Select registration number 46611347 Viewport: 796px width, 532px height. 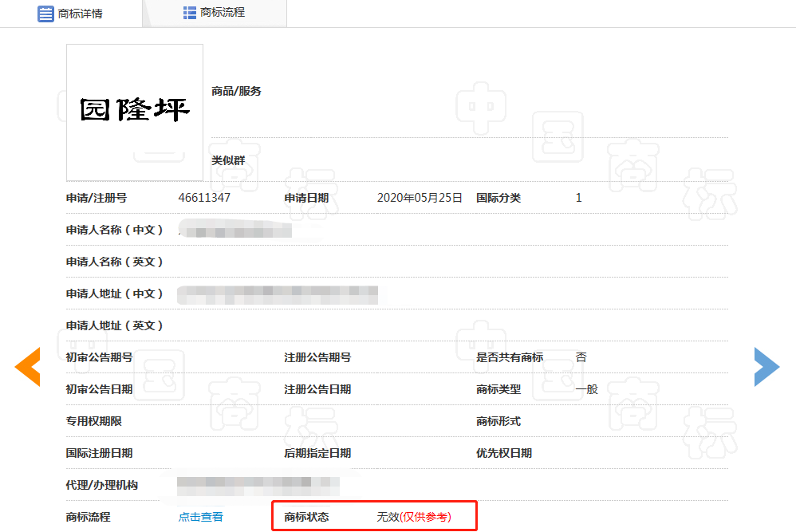[x=204, y=198]
